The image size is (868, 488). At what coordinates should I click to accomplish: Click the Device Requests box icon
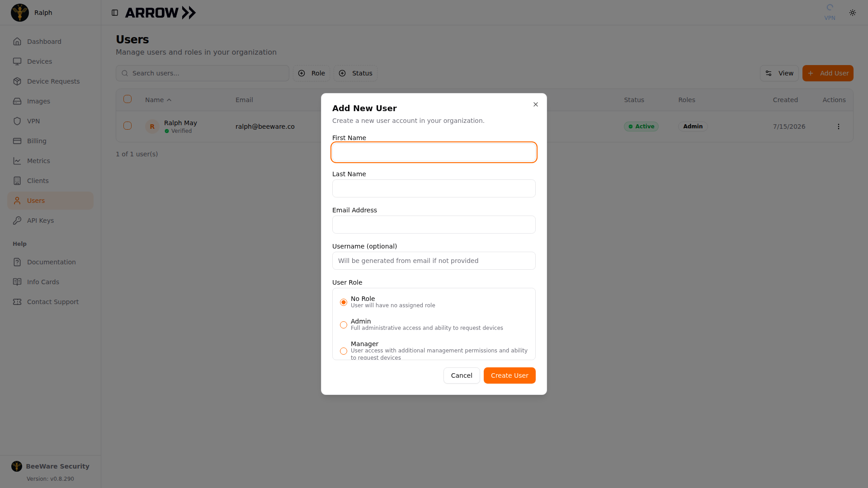click(x=17, y=81)
